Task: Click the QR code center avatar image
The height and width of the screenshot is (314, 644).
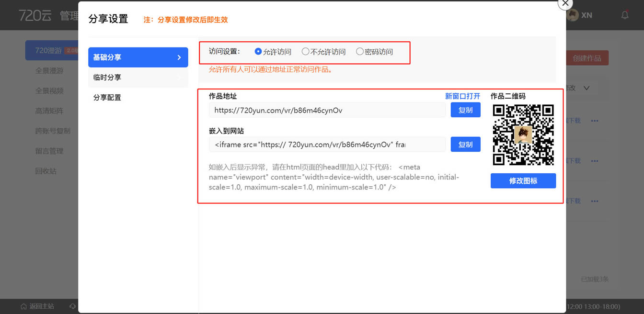Action: click(x=523, y=135)
